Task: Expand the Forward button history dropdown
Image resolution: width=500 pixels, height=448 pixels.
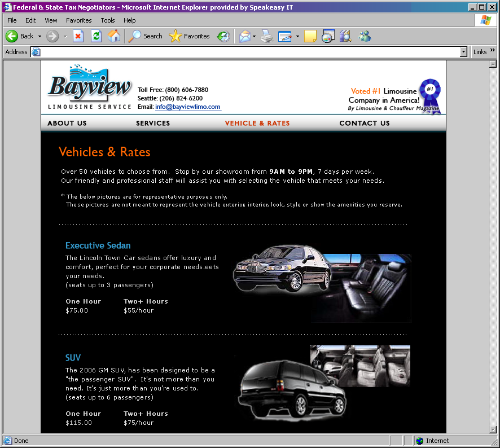Action: coord(65,36)
